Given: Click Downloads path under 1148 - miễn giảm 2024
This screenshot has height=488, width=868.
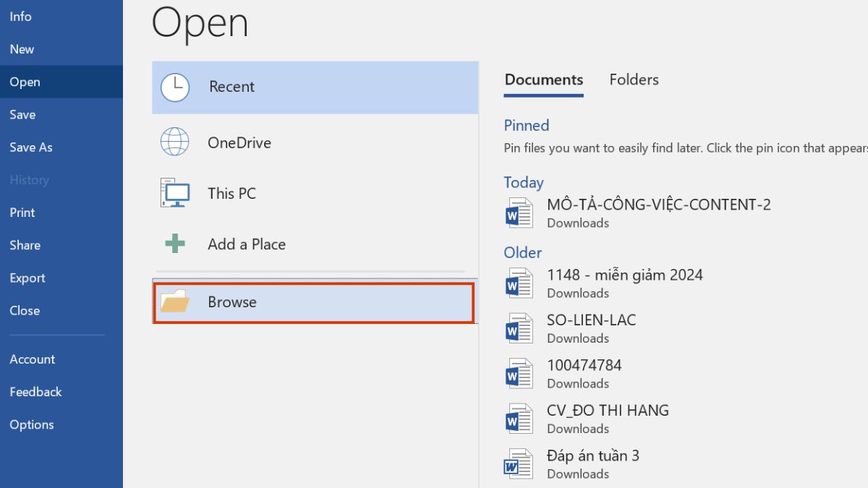Looking at the screenshot, I should (578, 293).
